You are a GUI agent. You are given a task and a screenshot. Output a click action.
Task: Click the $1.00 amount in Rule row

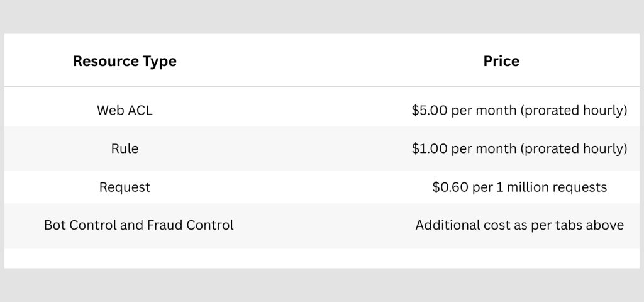428,148
